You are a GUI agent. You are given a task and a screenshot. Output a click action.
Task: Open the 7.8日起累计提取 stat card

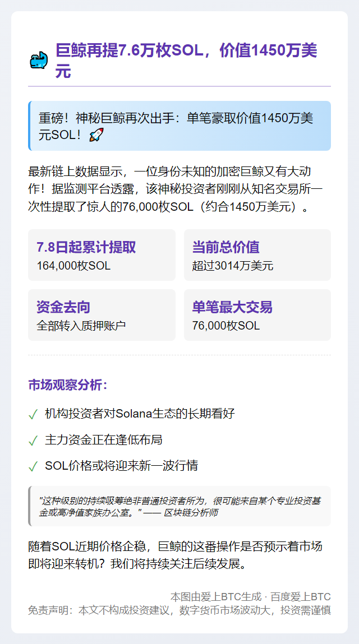coord(102,255)
